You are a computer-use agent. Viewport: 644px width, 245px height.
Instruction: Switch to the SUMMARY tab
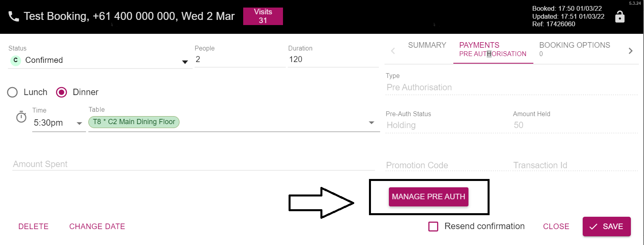(x=427, y=45)
